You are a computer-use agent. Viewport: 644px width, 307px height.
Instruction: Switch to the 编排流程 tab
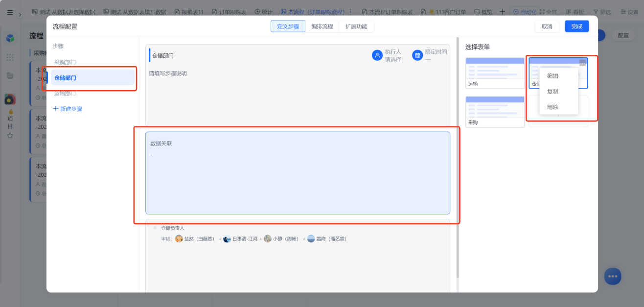tap(322, 26)
